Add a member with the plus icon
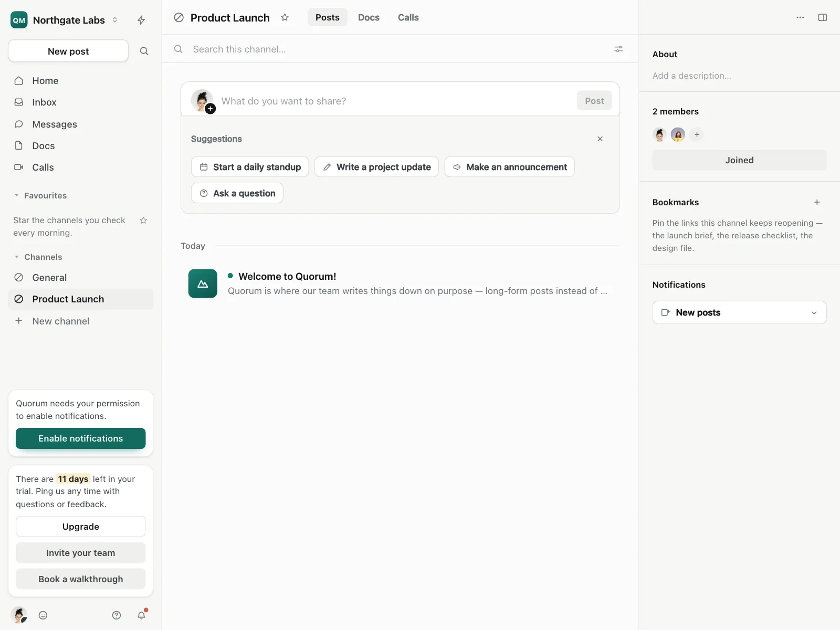The height and width of the screenshot is (630, 840). (x=697, y=134)
